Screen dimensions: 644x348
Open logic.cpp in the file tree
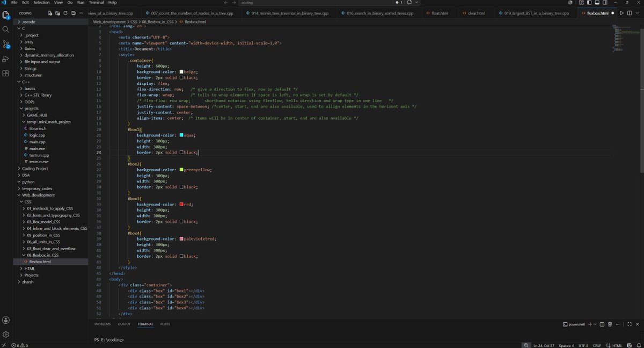pyautogui.click(x=50, y=135)
